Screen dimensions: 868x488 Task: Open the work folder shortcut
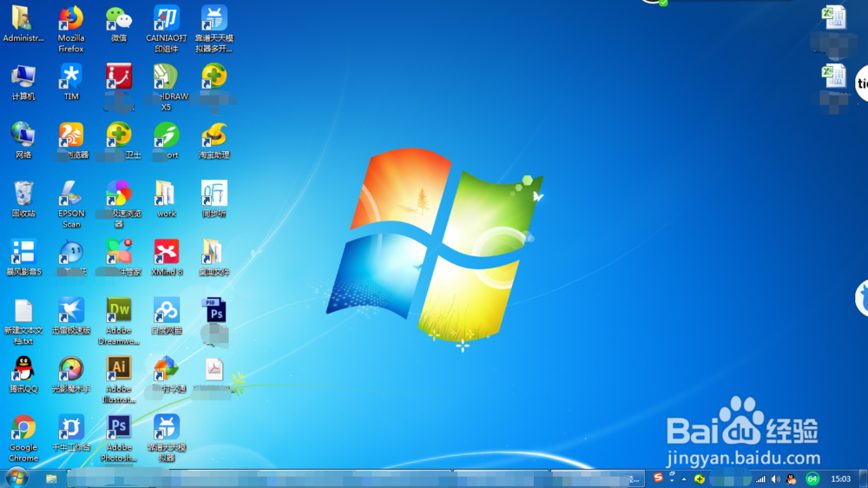click(166, 199)
